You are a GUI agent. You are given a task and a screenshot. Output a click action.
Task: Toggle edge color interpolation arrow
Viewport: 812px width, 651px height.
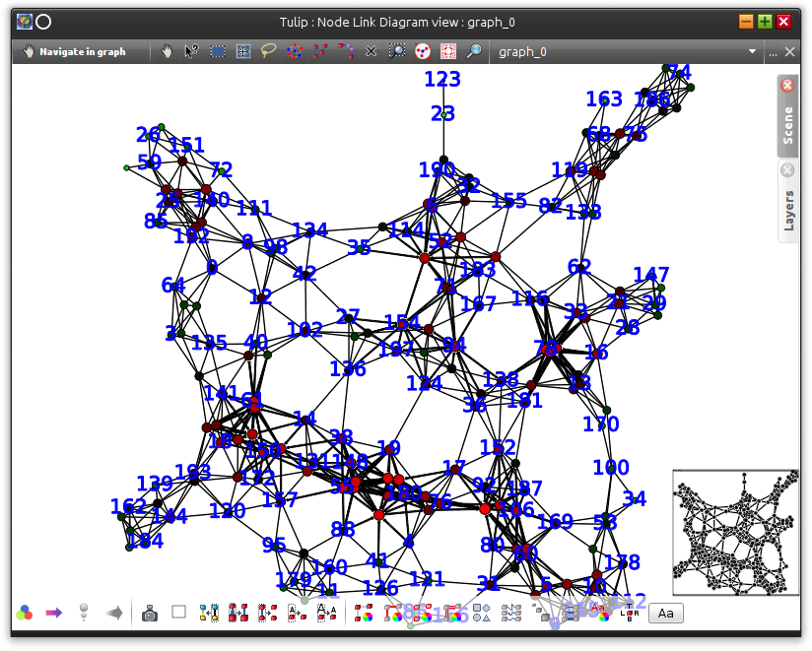(x=54, y=613)
